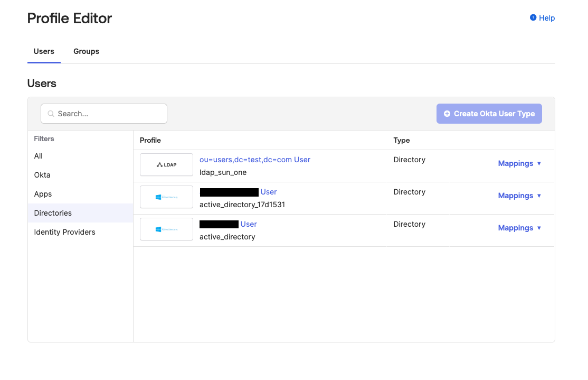
Task: Expand the Mappings dropdown for active_directory_17d1531
Action: pyautogui.click(x=520, y=196)
